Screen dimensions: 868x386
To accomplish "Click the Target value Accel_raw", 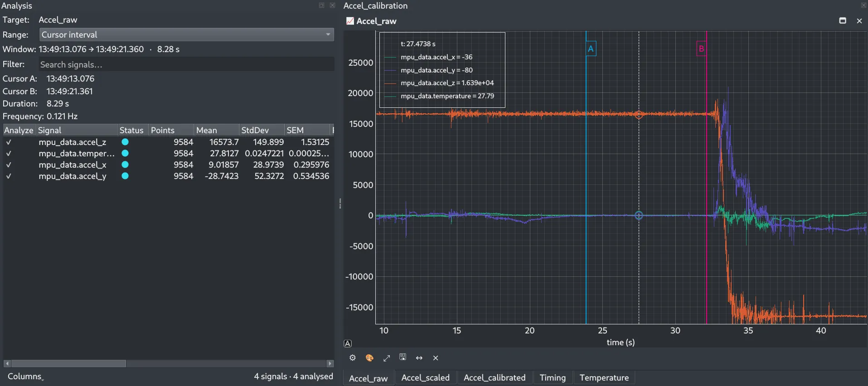I will pyautogui.click(x=58, y=20).
